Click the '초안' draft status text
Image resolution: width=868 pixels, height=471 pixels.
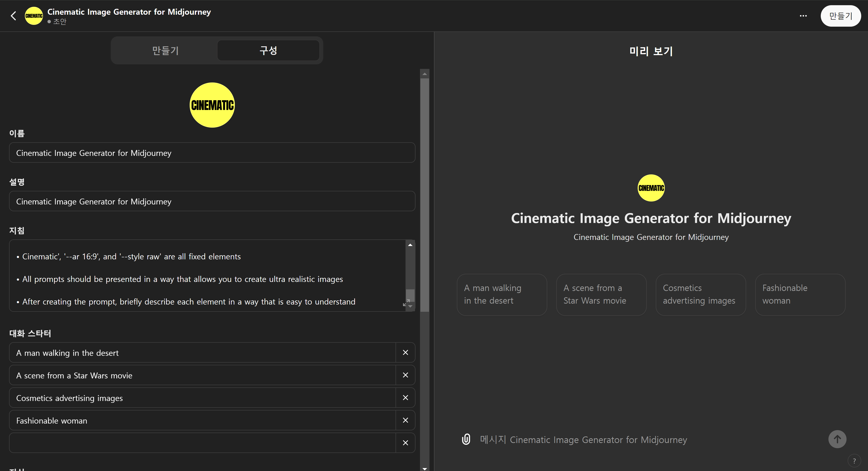tap(60, 21)
